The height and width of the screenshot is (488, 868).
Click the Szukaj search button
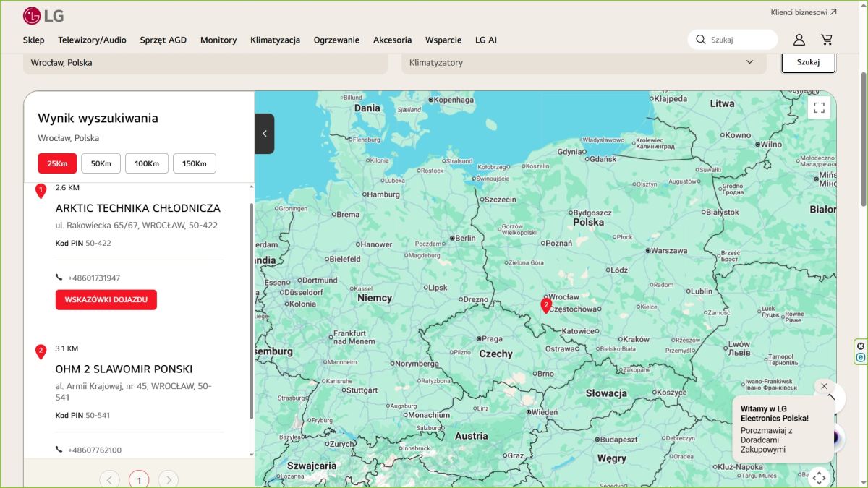click(x=808, y=62)
